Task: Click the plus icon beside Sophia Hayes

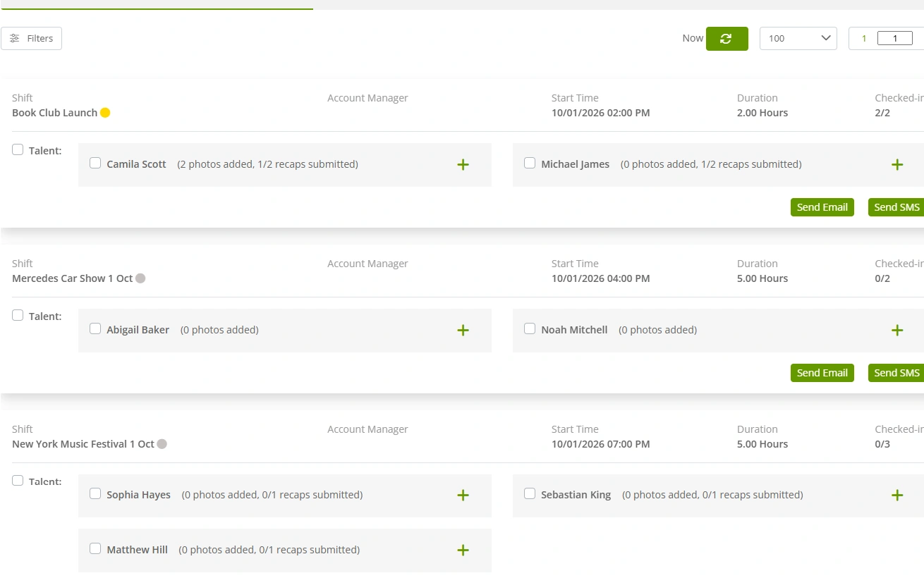Action: [x=463, y=496]
